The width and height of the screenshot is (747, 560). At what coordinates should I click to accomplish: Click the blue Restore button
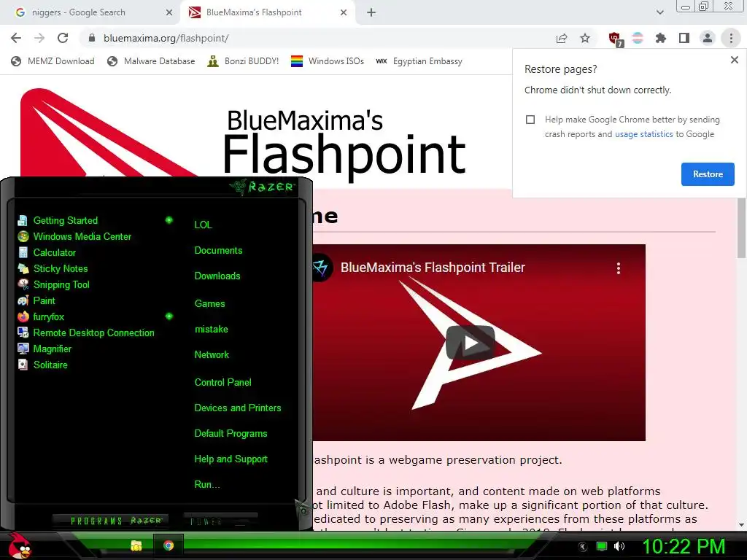[x=708, y=174]
